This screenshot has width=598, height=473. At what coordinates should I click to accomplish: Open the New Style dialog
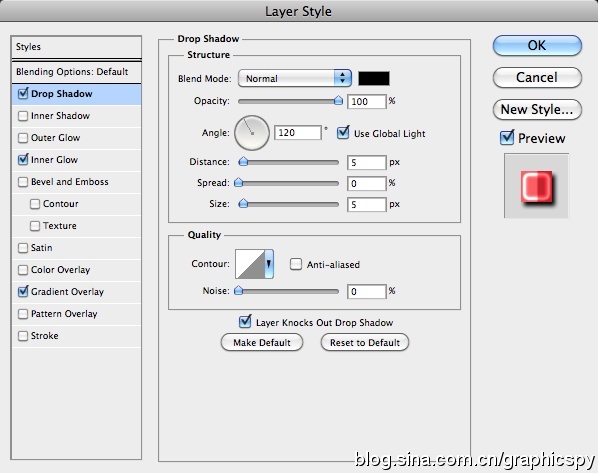tap(537, 109)
